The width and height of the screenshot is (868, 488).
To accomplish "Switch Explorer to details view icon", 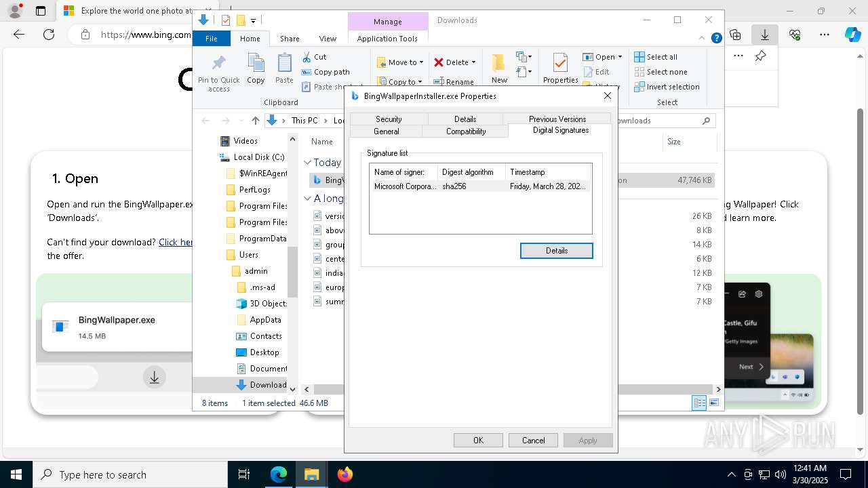I will pyautogui.click(x=699, y=403).
